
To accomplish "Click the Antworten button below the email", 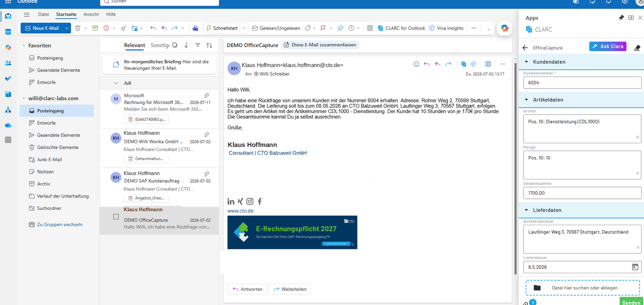I will pos(247,289).
